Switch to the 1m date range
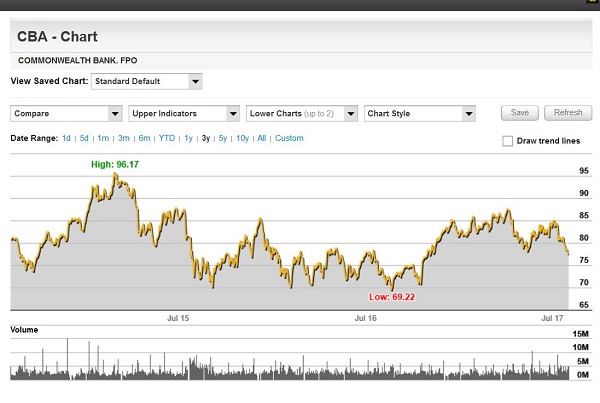 (x=103, y=138)
